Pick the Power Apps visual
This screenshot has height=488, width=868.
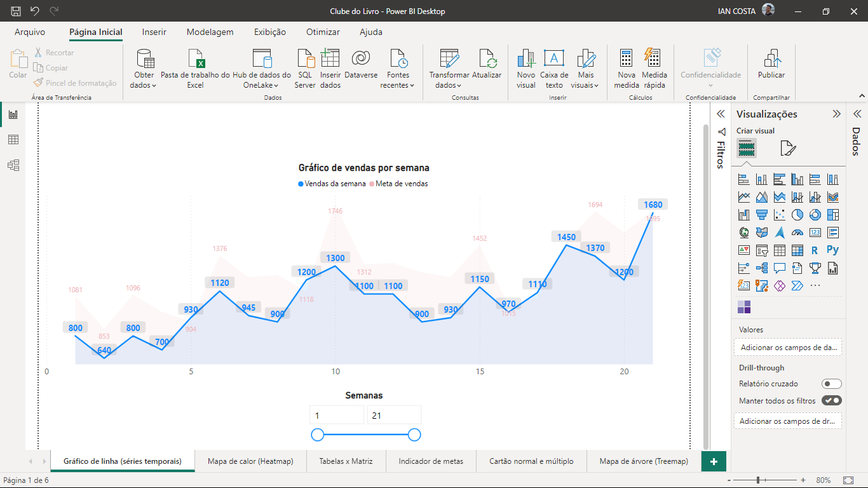[780, 286]
